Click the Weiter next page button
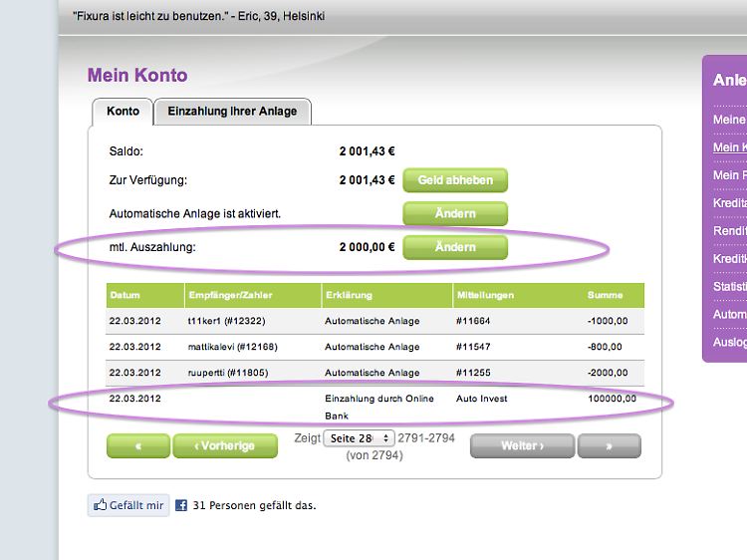The width and height of the screenshot is (747, 560). tap(522, 446)
